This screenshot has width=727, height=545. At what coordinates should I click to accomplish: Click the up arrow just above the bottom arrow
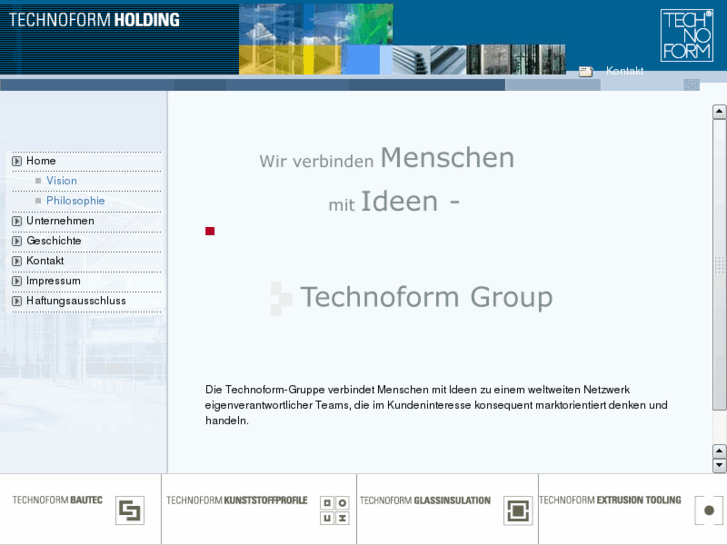point(719,451)
